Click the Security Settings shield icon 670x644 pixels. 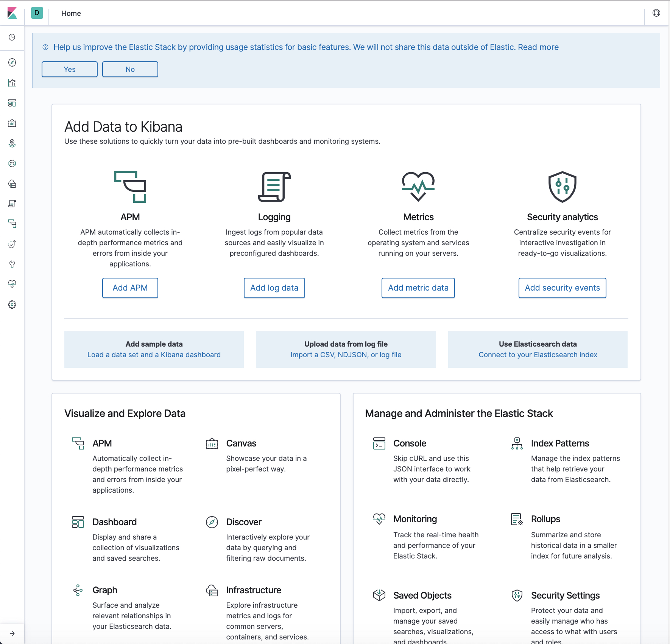(517, 596)
